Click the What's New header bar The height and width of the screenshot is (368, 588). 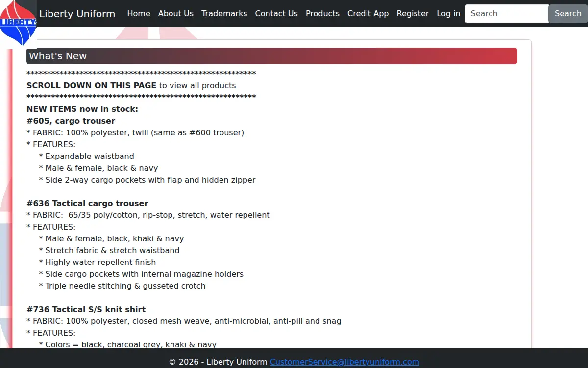pos(272,56)
